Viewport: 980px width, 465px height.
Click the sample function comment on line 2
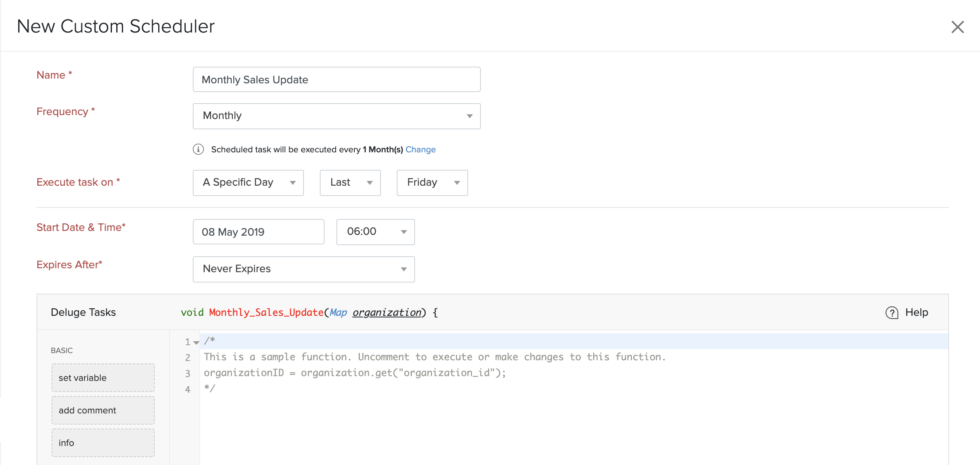tap(434, 357)
